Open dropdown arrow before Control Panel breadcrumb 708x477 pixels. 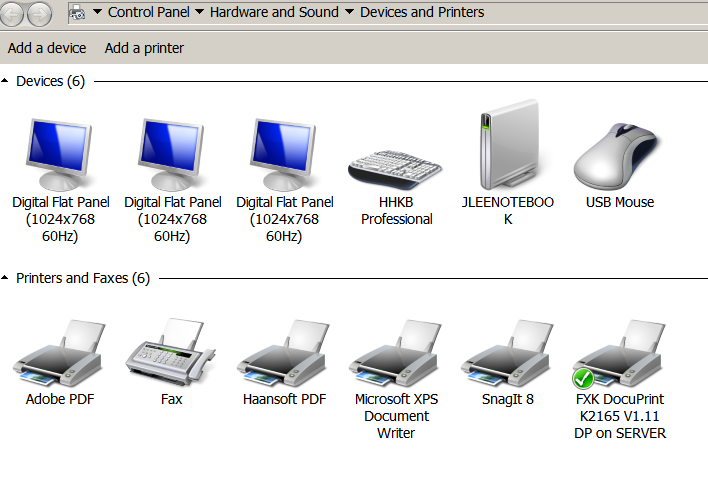[97, 12]
